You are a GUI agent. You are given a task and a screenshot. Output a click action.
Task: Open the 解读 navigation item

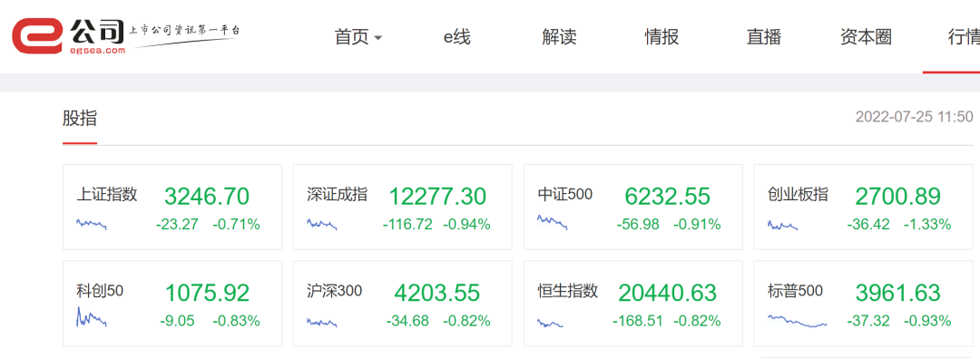coord(559,37)
